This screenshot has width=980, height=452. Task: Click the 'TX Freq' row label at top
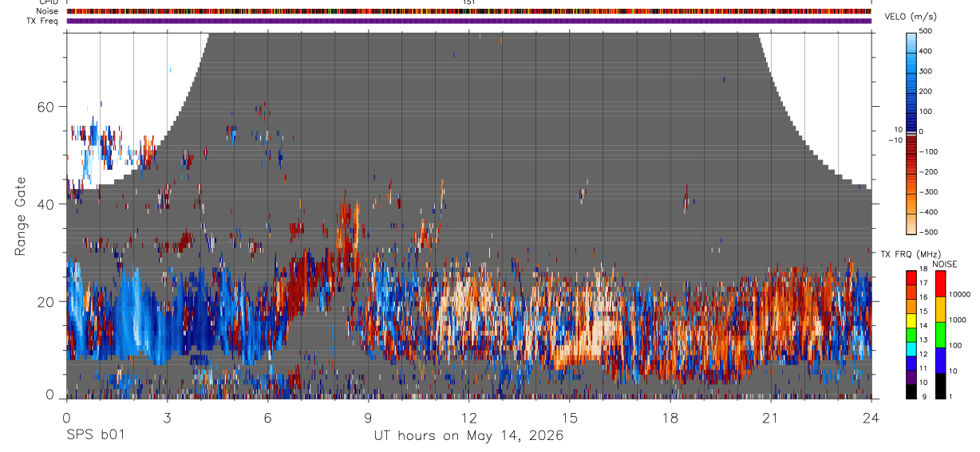(x=43, y=21)
